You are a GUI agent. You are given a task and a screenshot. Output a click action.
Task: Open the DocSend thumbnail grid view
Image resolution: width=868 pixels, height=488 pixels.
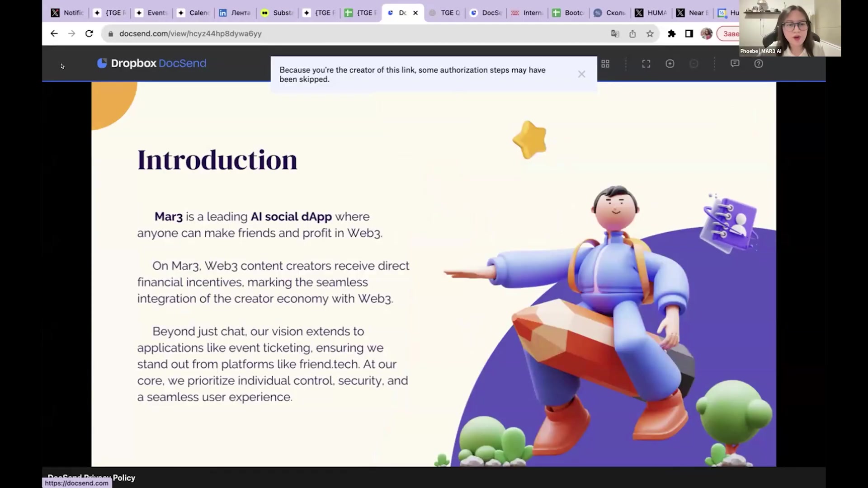click(605, 64)
